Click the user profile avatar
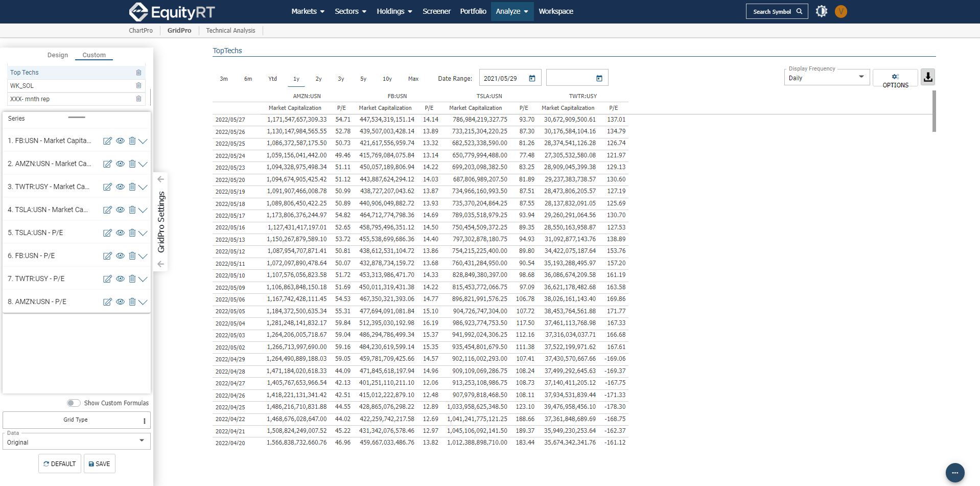The image size is (980, 486). click(x=841, y=11)
